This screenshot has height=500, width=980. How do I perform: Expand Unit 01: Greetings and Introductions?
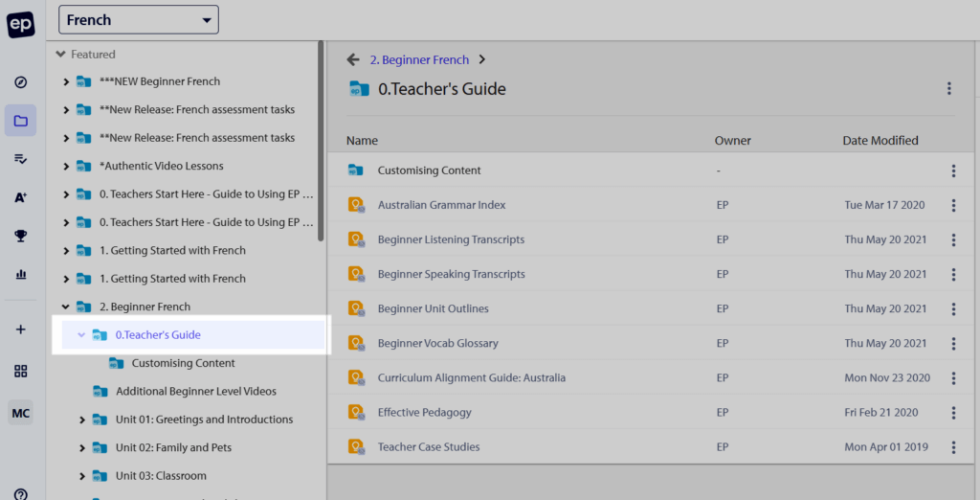pyautogui.click(x=82, y=420)
